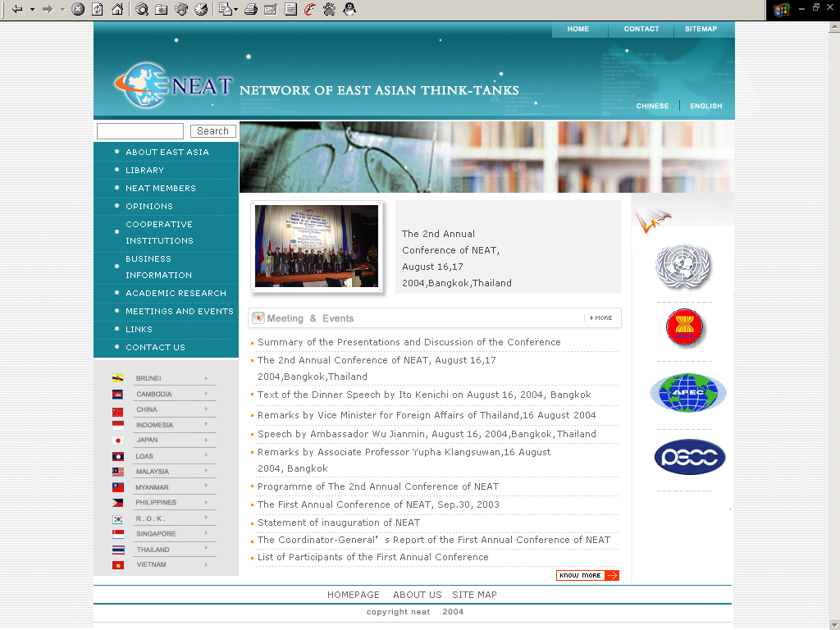Open the Favorites folder toolbar icon
This screenshot has height=630, width=840.
(x=162, y=9)
